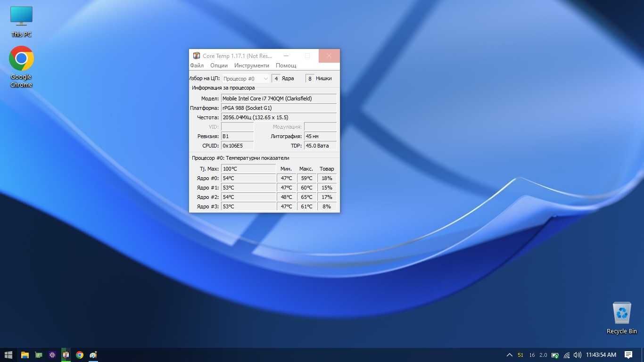Click the TDP value 45.0 Вата
Image resolution: width=644 pixels, height=362 pixels.
tap(320, 146)
